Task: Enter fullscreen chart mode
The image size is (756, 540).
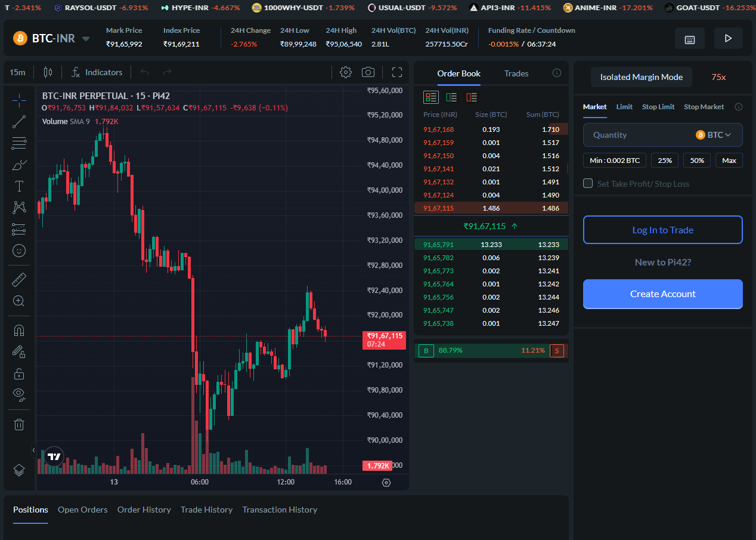Action: pyautogui.click(x=397, y=72)
